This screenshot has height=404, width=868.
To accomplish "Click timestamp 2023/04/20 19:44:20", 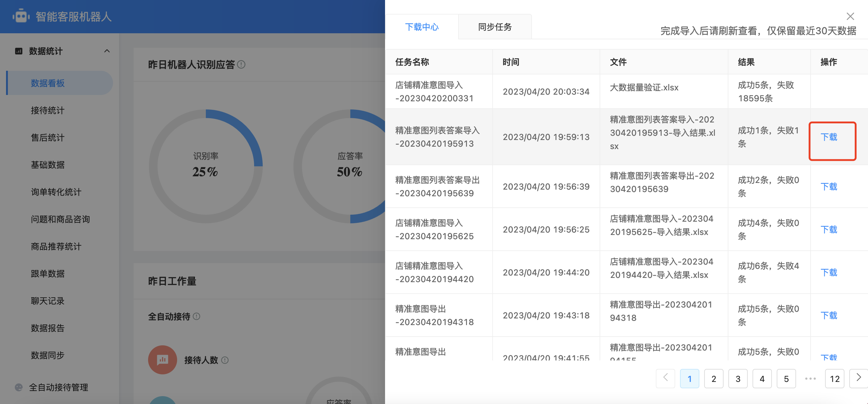I will (546, 272).
